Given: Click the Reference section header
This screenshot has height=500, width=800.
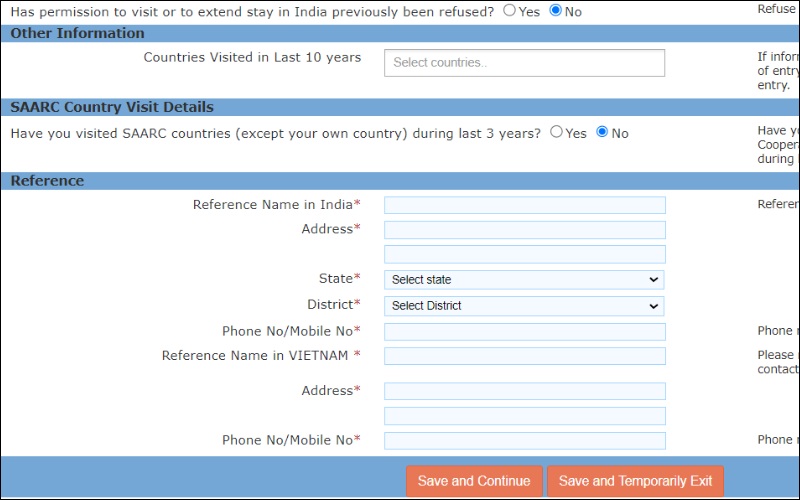Looking at the screenshot, I should coord(48,181).
